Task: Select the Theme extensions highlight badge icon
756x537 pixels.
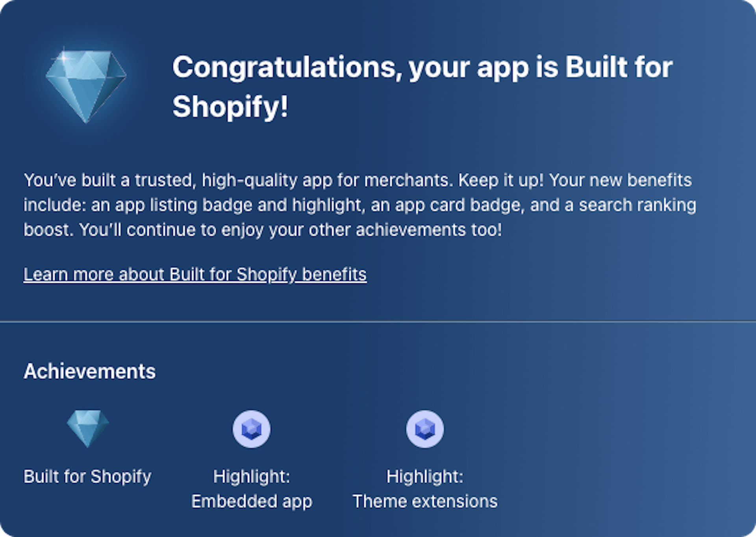Action: (x=425, y=429)
